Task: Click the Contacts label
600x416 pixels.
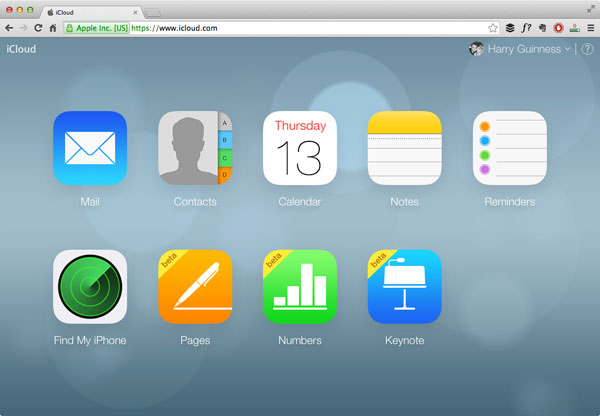Action: pyautogui.click(x=195, y=202)
